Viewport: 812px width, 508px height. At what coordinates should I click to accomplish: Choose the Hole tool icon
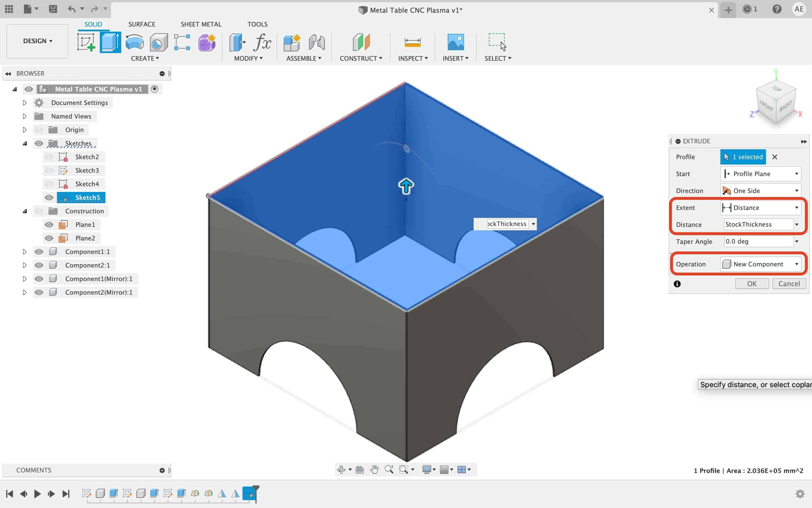coord(159,42)
